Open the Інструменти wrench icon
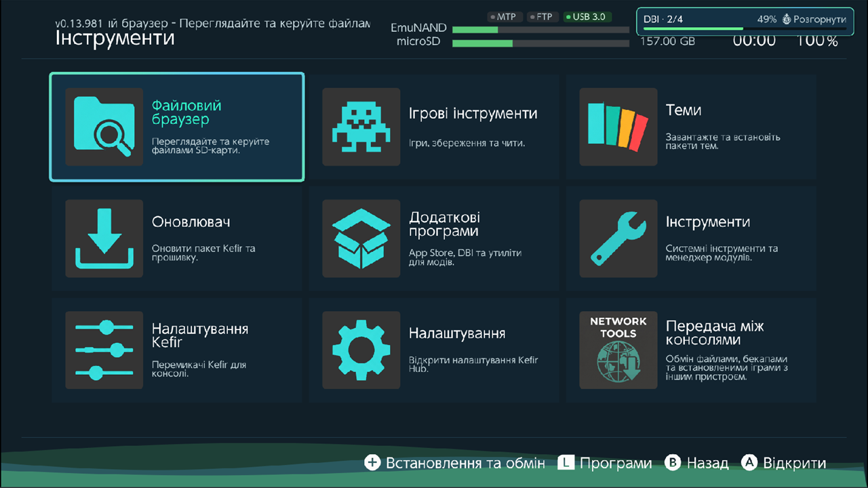868x488 pixels. click(x=618, y=239)
